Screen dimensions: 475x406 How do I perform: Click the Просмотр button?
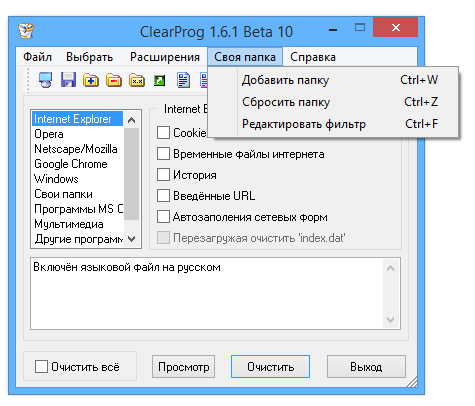click(x=183, y=367)
